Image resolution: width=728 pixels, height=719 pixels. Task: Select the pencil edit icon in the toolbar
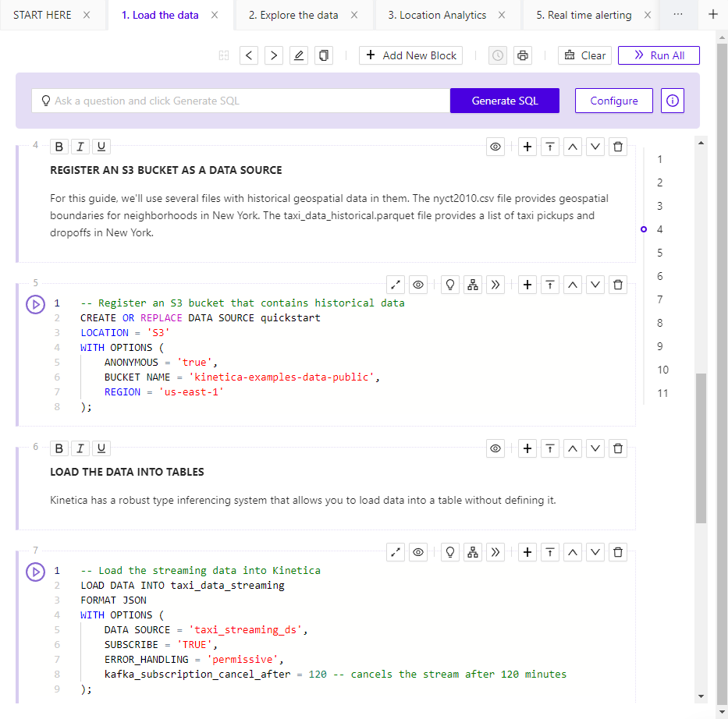point(298,55)
